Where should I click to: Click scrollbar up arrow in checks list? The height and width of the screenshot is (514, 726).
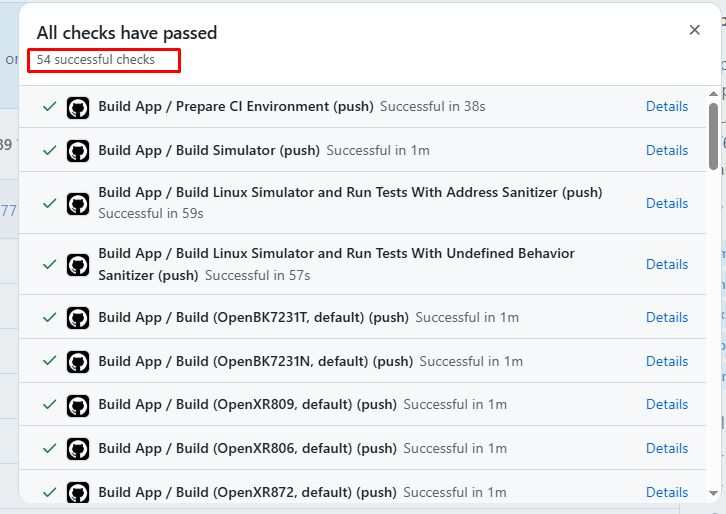click(x=713, y=94)
